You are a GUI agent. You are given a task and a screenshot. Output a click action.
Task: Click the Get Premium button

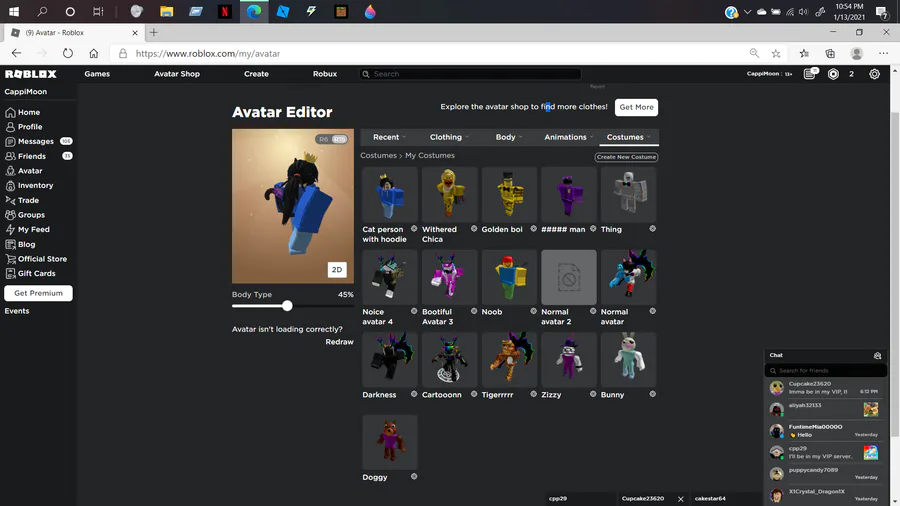(38, 293)
